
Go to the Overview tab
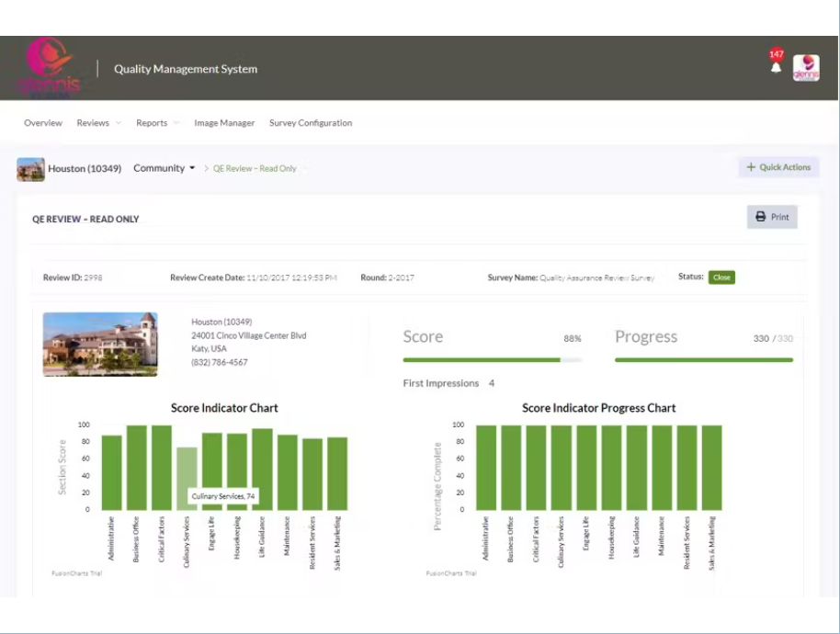pyautogui.click(x=43, y=122)
